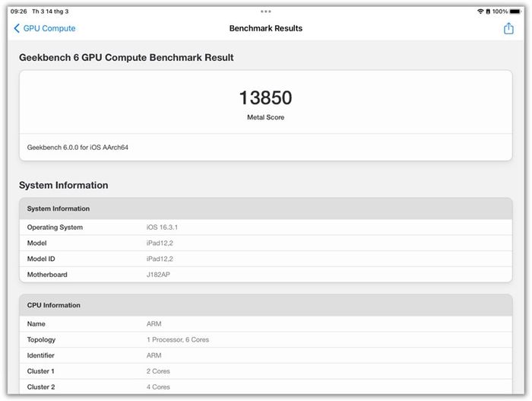532x401 pixels.
Task: Select the Cluster 1 row label
Action: click(41, 371)
